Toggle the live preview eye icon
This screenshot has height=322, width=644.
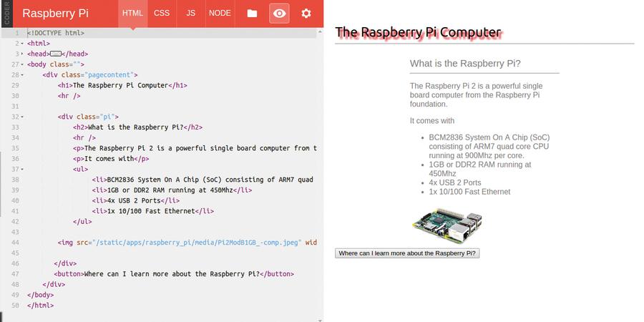point(279,13)
